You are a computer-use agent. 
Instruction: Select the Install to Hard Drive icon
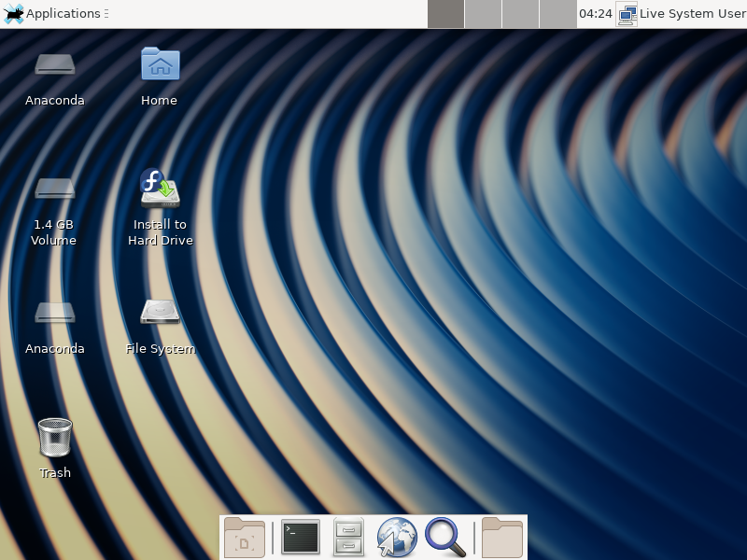point(160,189)
